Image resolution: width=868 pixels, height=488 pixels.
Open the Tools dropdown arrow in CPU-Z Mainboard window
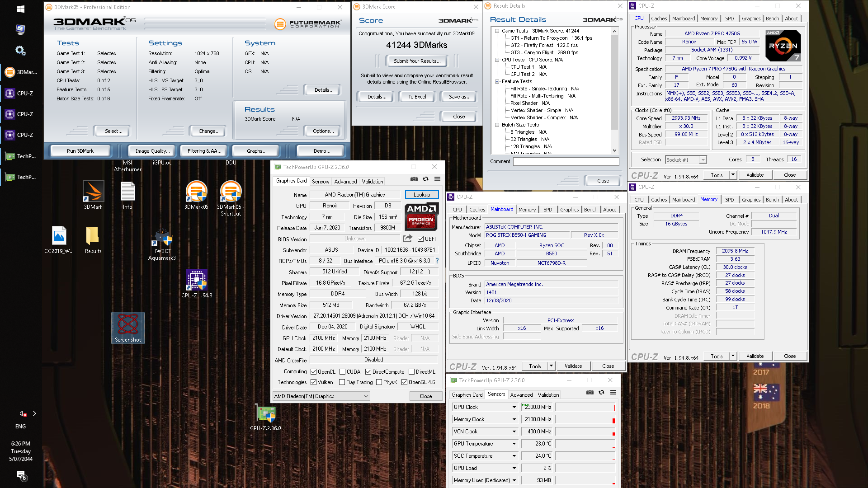point(551,366)
